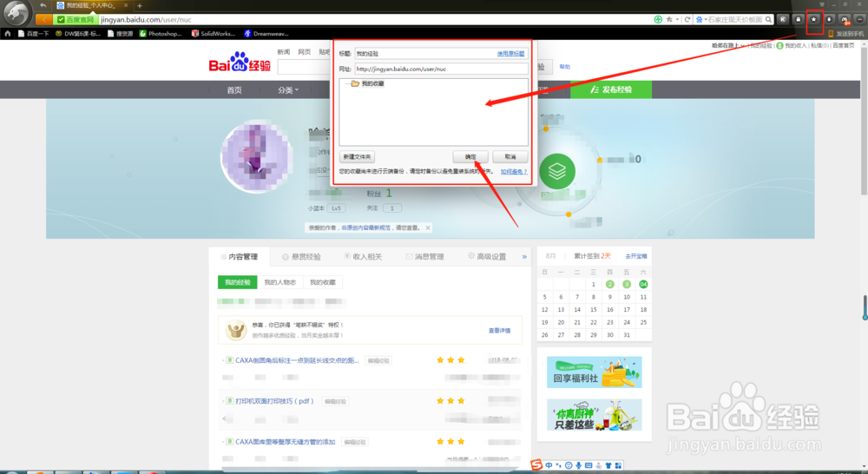Screen dimensions: 868x474
Task: Close the 我的经验_个人中心 tab
Action: click(126, 5)
